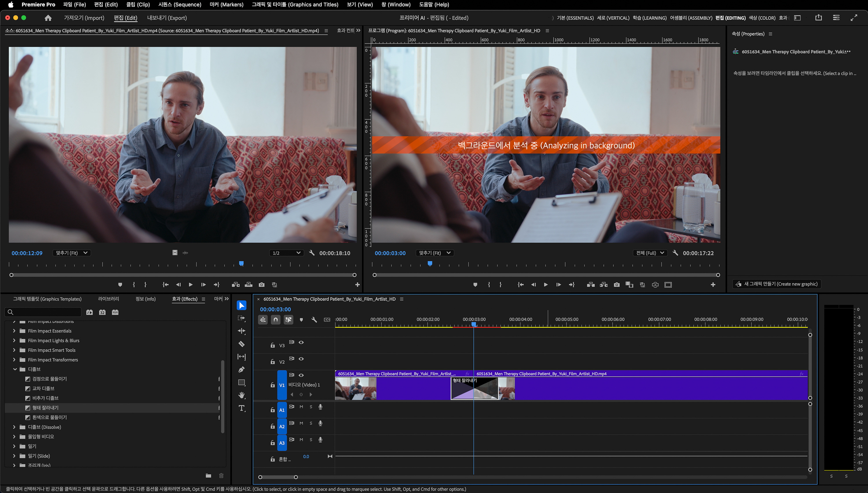This screenshot has height=493, width=868.
Task: Click the Export Frame camera icon in the Program monitor
Action: [617, 285]
